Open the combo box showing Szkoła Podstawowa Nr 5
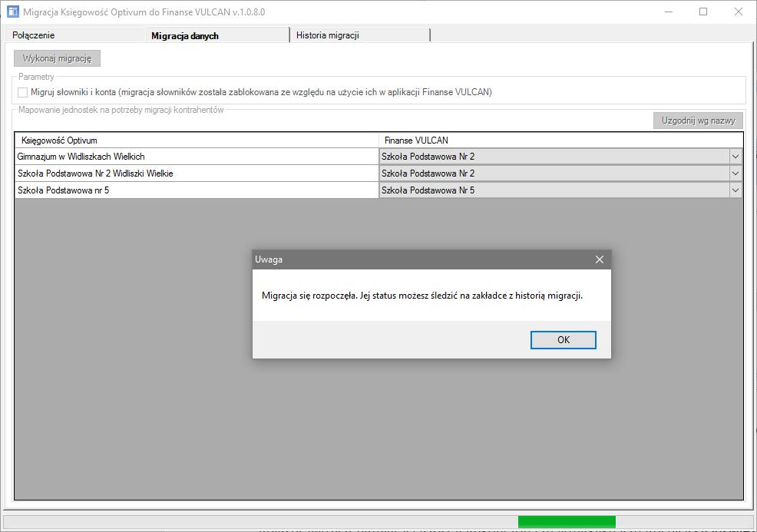757x532 pixels. point(560,190)
